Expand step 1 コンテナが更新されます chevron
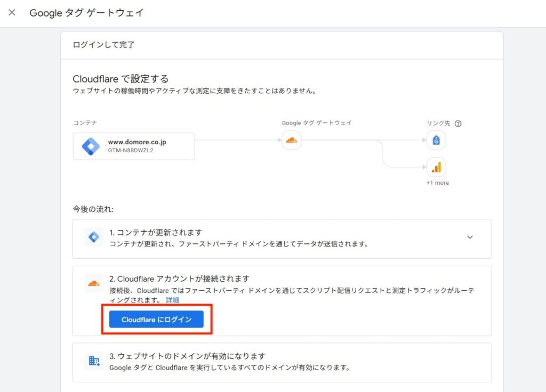 click(470, 237)
